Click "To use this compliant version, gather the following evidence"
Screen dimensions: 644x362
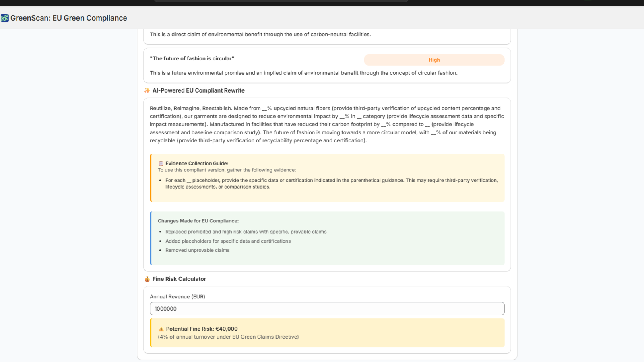tap(227, 170)
